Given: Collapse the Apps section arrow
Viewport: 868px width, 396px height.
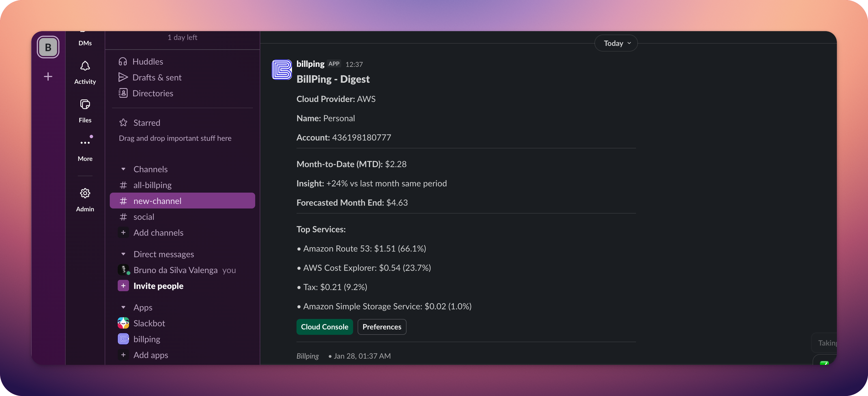Looking at the screenshot, I should click(x=123, y=307).
